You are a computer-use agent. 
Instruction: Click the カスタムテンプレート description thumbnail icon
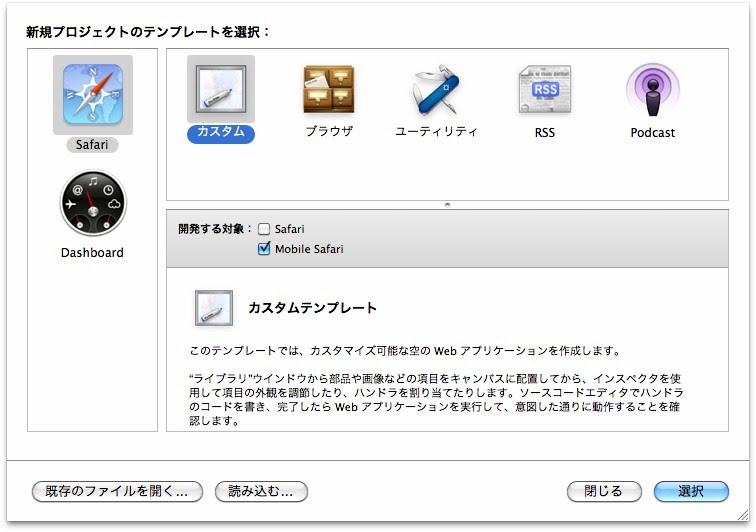tap(214, 309)
